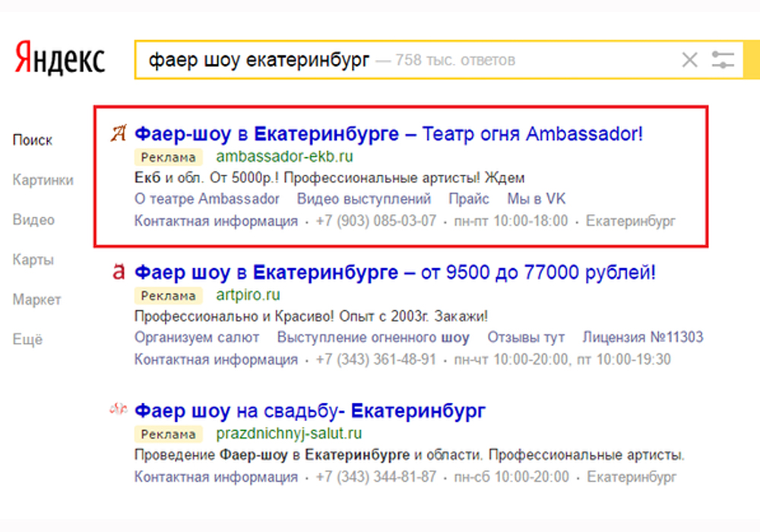The width and height of the screenshot is (760, 532).
Task: Click the Реклама label under Ambassador result
Action: click(168, 157)
